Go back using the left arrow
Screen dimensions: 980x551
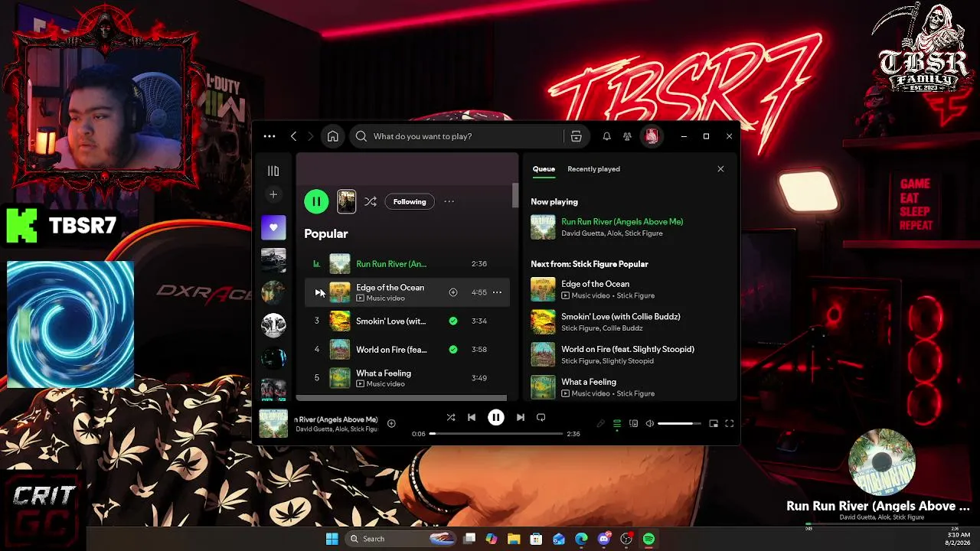(294, 136)
